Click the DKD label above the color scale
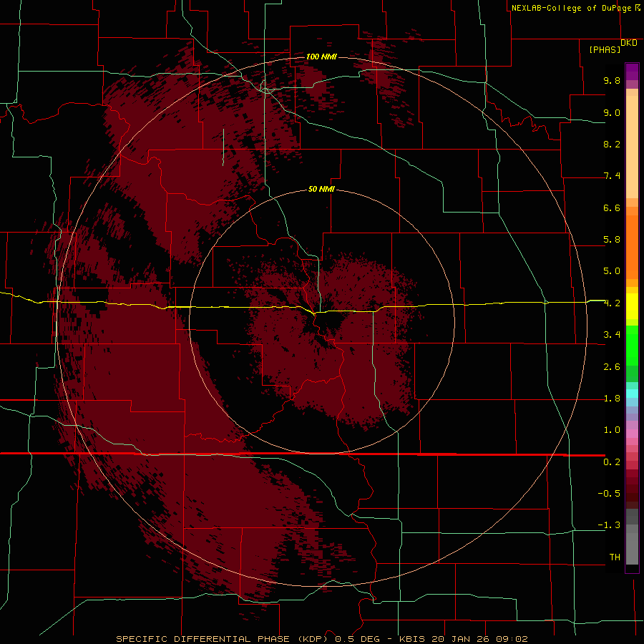 coord(629,43)
